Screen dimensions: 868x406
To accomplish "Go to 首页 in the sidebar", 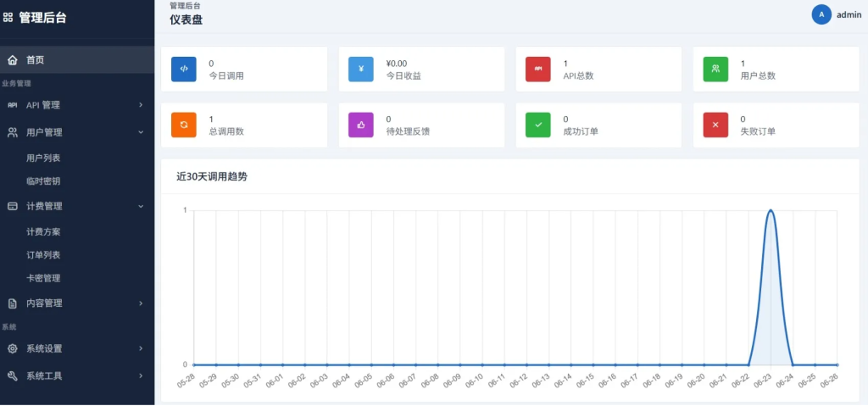I will 77,60.
